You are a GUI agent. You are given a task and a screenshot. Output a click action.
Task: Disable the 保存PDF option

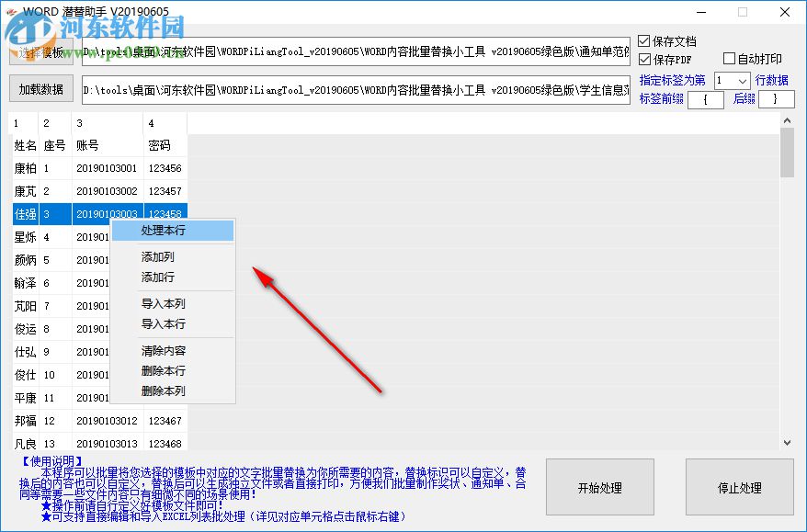click(643, 58)
